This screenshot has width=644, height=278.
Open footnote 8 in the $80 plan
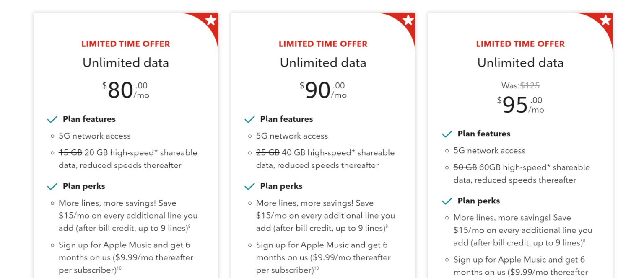click(189, 227)
